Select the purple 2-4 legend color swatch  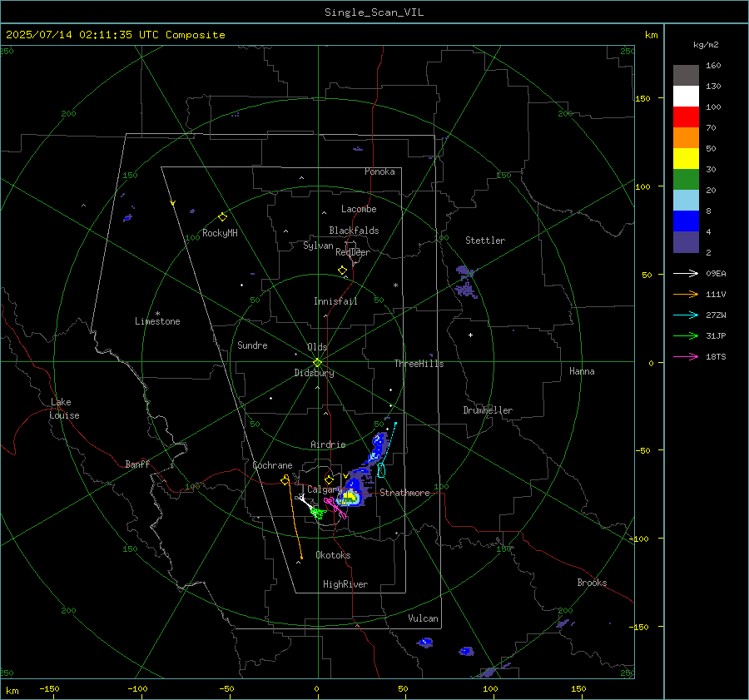pyautogui.click(x=686, y=241)
